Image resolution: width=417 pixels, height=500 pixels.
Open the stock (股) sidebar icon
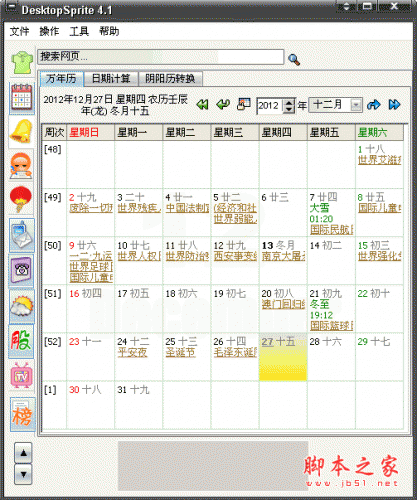coord(22,340)
